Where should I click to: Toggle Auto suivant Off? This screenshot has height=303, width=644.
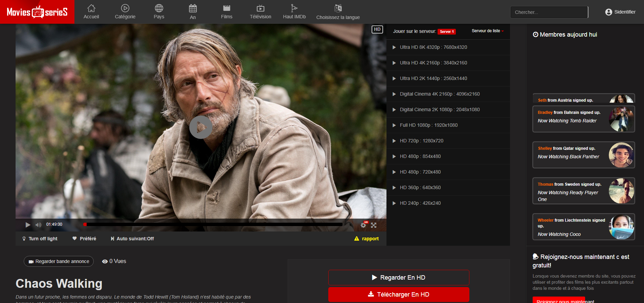(x=132, y=239)
